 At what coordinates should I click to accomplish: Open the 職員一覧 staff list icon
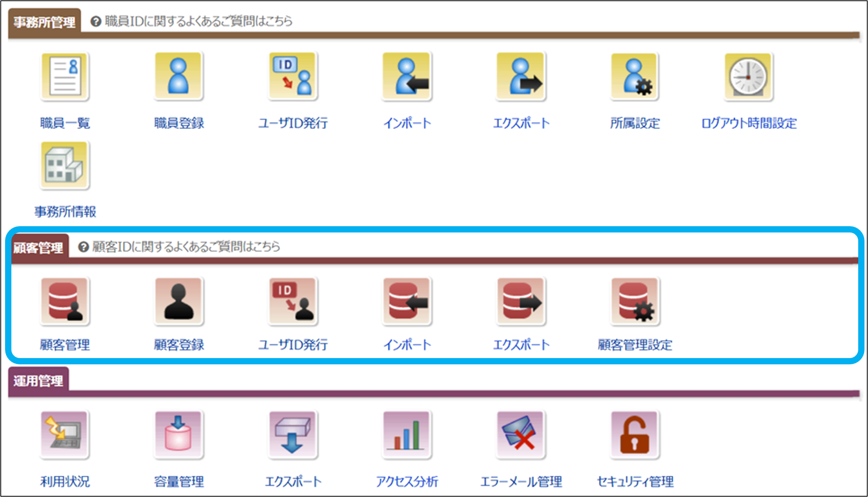pos(65,77)
